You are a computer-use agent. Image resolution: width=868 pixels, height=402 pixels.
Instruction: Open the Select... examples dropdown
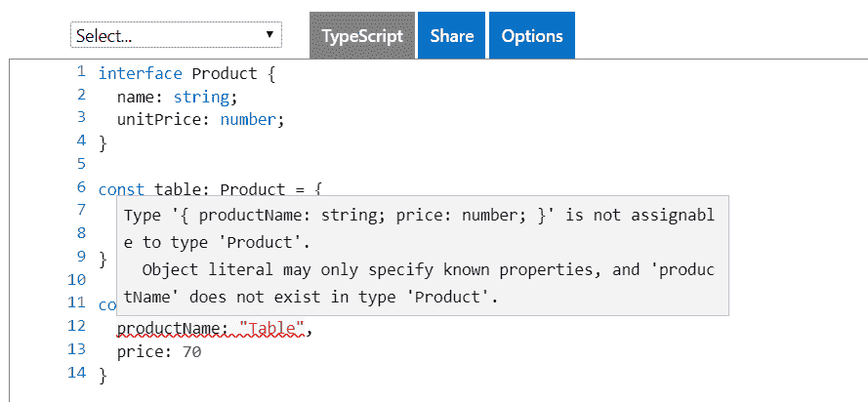[x=176, y=36]
